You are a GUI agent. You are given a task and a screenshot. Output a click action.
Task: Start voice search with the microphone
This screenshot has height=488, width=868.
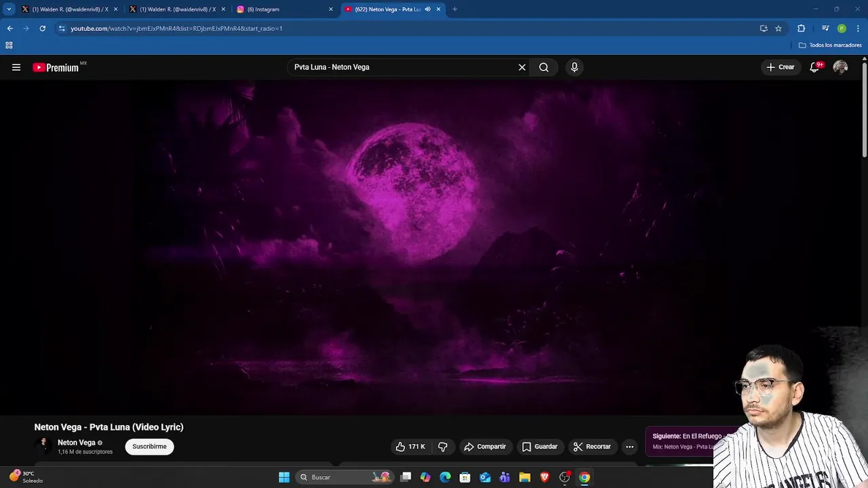[x=574, y=67]
